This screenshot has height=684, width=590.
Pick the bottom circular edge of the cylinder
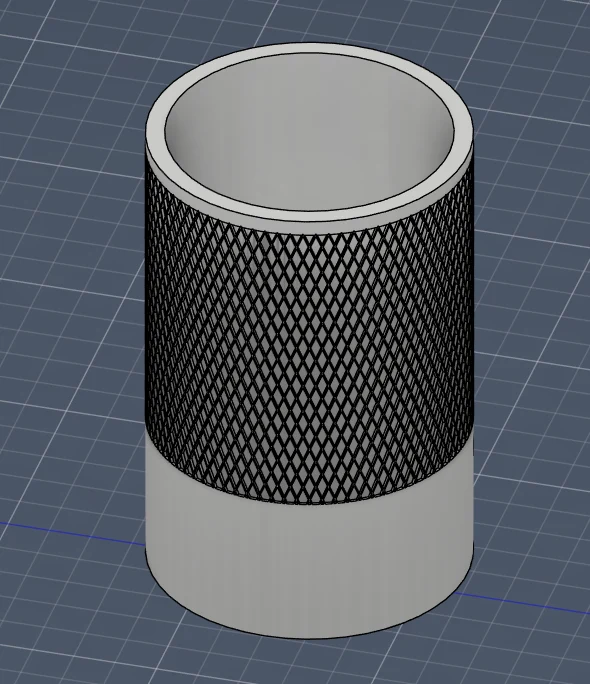(x=310, y=637)
